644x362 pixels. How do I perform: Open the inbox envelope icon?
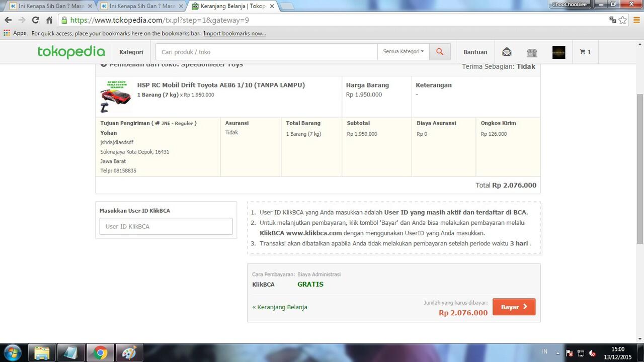[507, 52]
